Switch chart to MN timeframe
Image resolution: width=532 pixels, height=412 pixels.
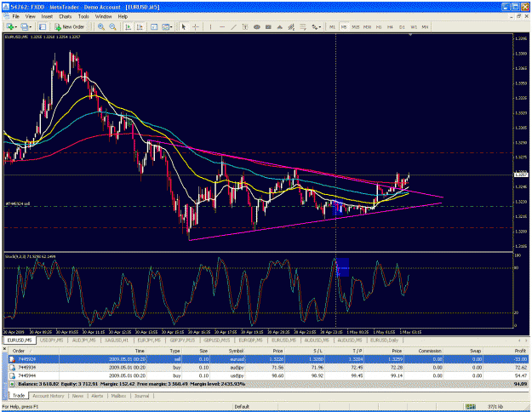pyautogui.click(x=425, y=26)
